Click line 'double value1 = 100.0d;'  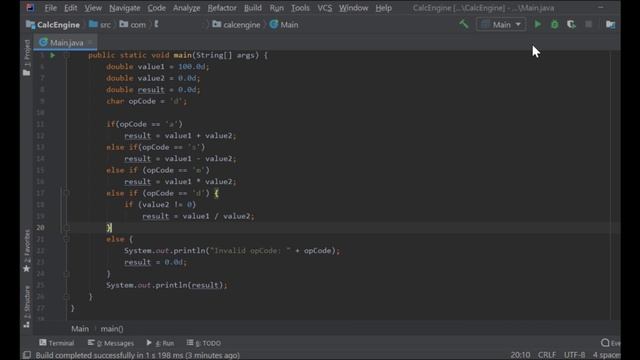[158, 67]
